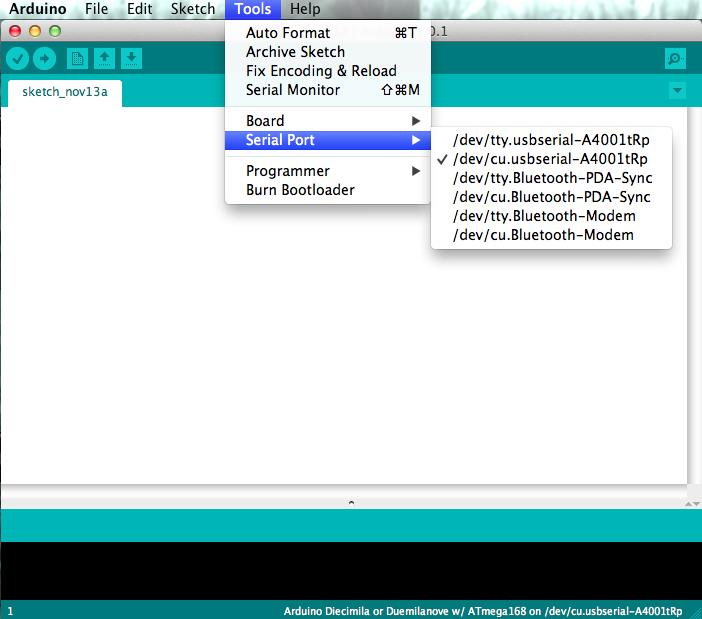Viewport: 702px width, 619px height.
Task: Select Fix Encoding & Reload
Action: point(328,71)
